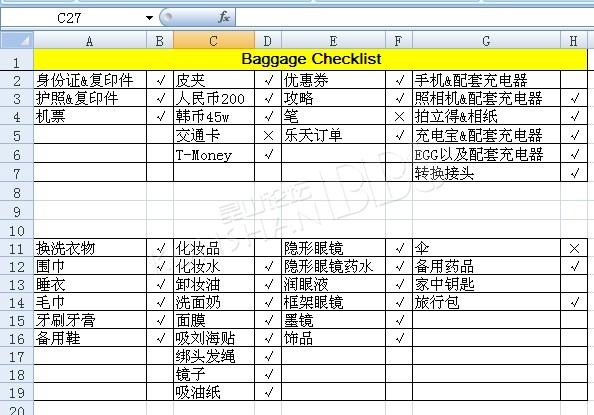Click the Select All corner triangle
The height and width of the screenshot is (415, 594).
pyautogui.click(x=17, y=40)
